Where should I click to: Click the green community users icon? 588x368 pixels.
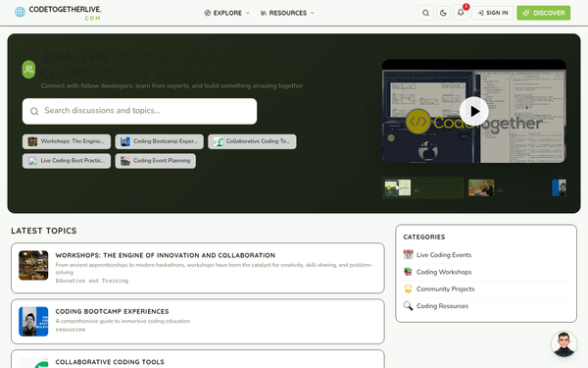click(x=28, y=70)
